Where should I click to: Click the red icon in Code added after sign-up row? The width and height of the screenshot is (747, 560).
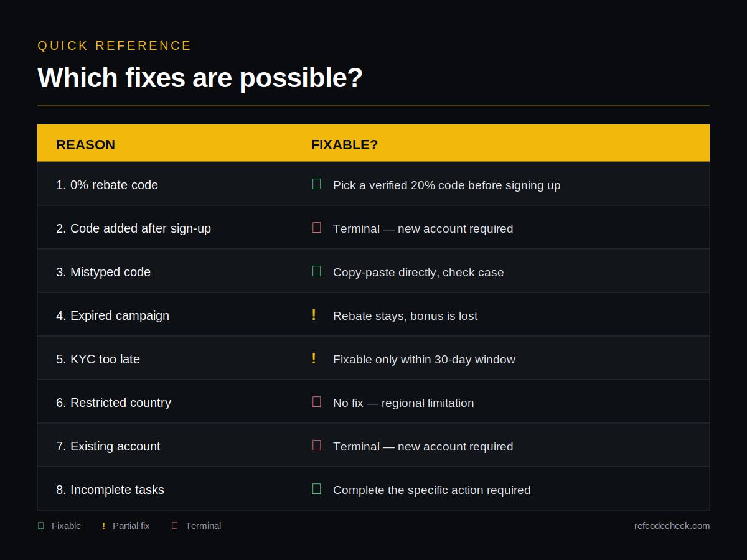tap(316, 228)
